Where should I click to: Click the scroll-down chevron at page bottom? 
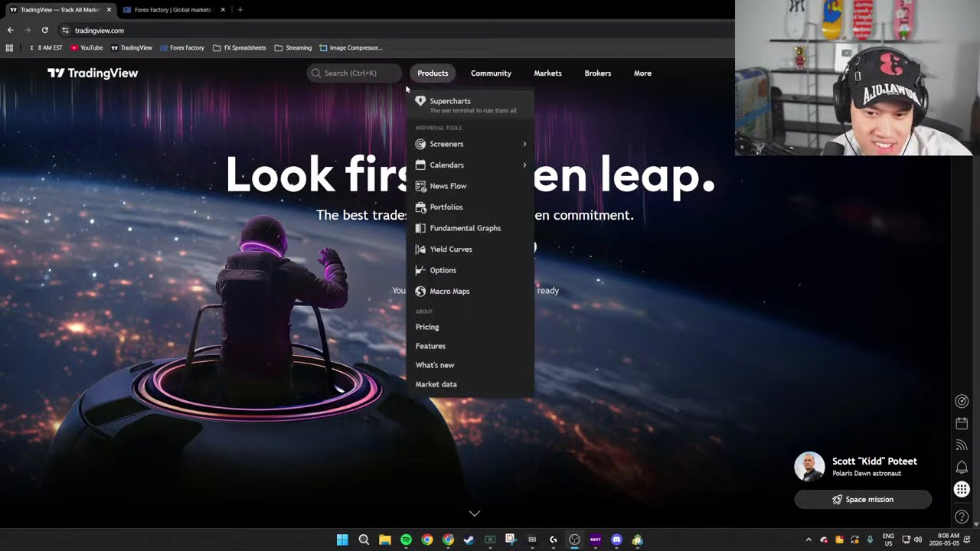(x=475, y=514)
